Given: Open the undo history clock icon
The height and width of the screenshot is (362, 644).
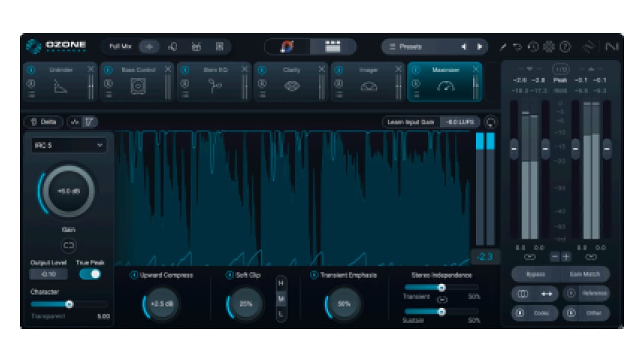Looking at the screenshot, I should (533, 47).
